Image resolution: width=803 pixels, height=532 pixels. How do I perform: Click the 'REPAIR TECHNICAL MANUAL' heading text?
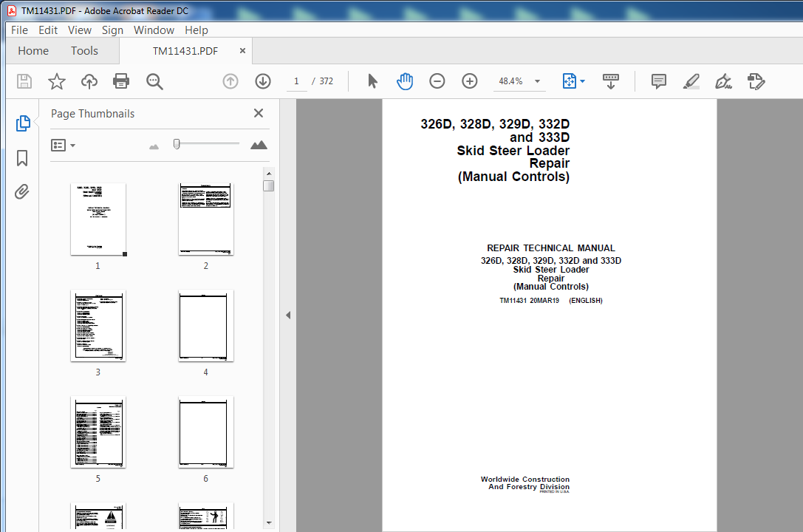551,248
